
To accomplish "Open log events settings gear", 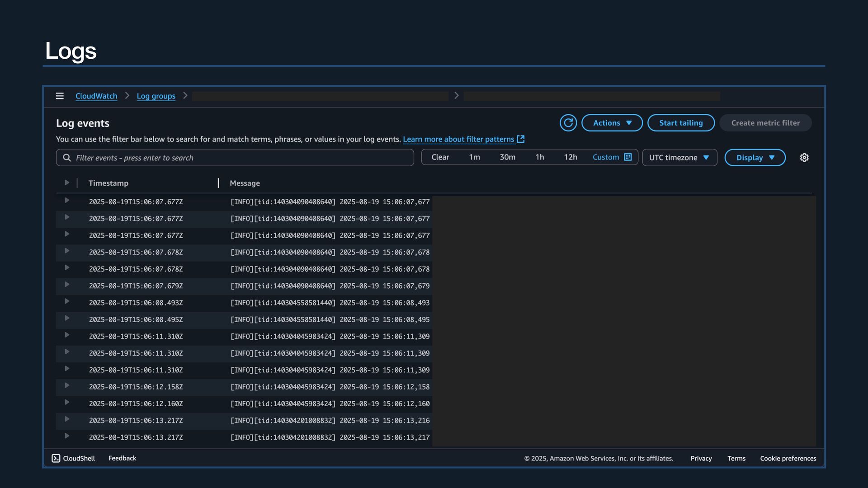I will tap(804, 158).
